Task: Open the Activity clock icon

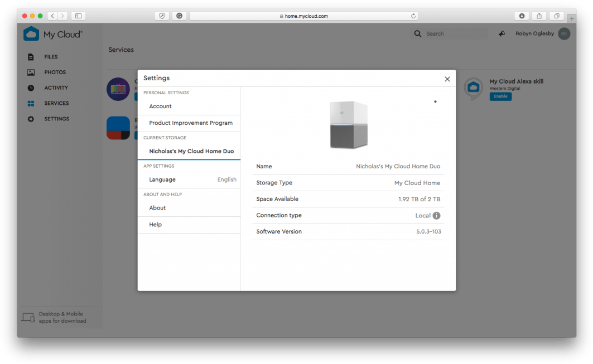Action: click(x=31, y=88)
